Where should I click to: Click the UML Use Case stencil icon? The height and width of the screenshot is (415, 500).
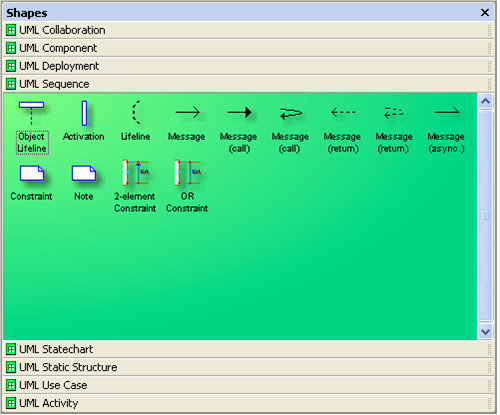(11, 385)
